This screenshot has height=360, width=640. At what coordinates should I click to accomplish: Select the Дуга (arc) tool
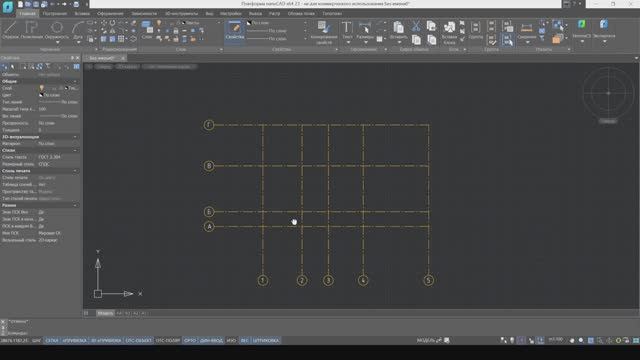tap(78, 30)
